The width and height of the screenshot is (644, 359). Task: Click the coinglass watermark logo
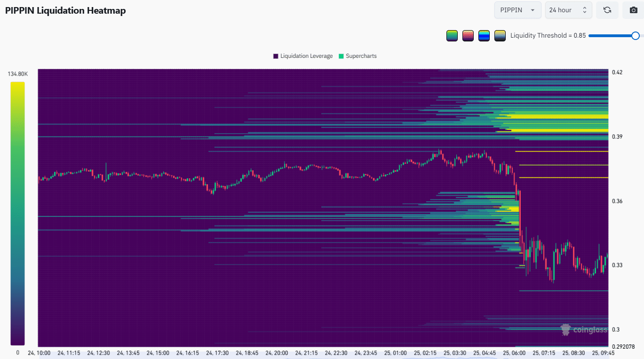click(583, 330)
